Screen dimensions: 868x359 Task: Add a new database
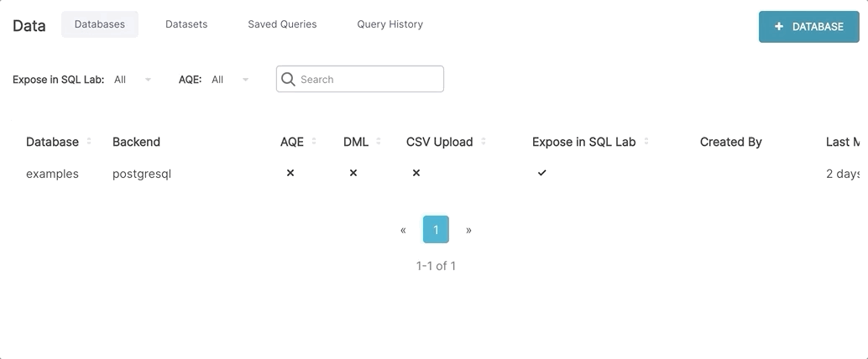coord(808,27)
